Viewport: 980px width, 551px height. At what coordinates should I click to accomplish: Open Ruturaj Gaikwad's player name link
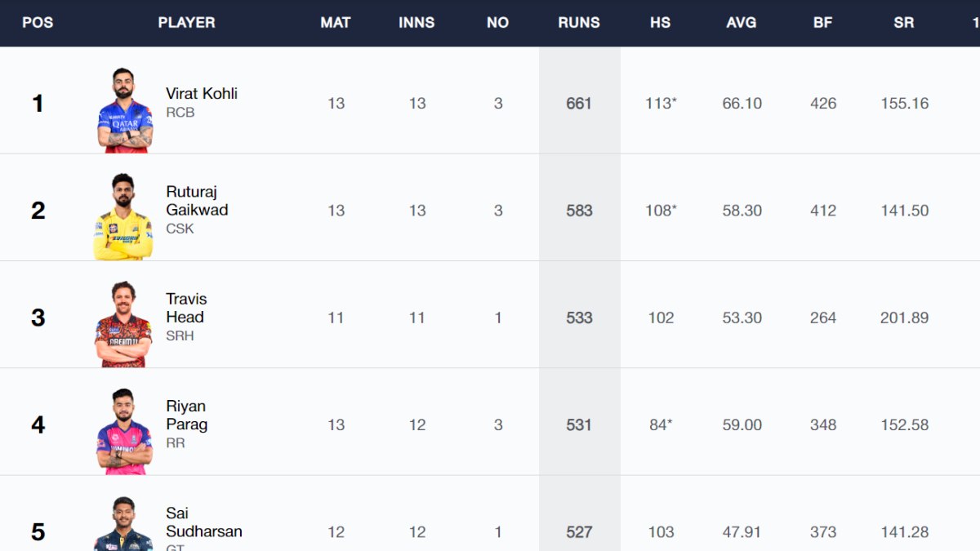[x=197, y=201]
